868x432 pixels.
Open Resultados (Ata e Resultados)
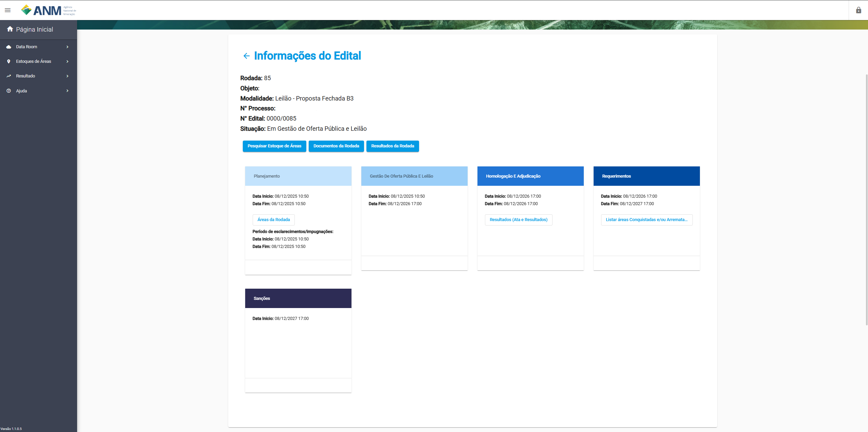pyautogui.click(x=519, y=220)
